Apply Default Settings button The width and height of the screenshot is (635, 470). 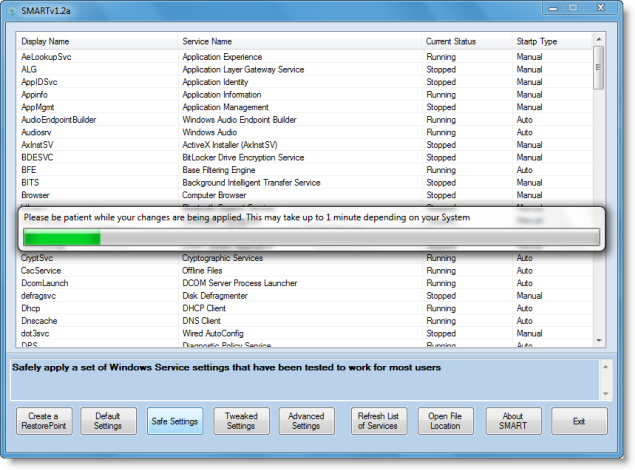pyautogui.click(x=108, y=421)
